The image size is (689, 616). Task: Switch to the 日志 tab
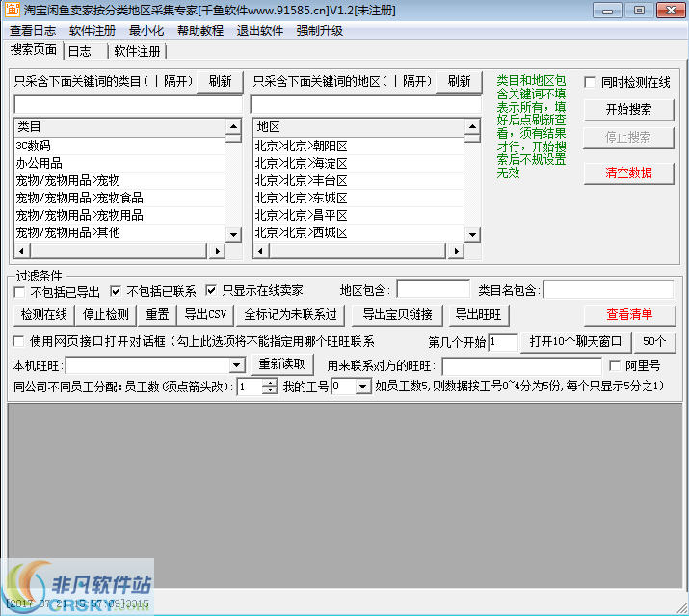[x=80, y=51]
